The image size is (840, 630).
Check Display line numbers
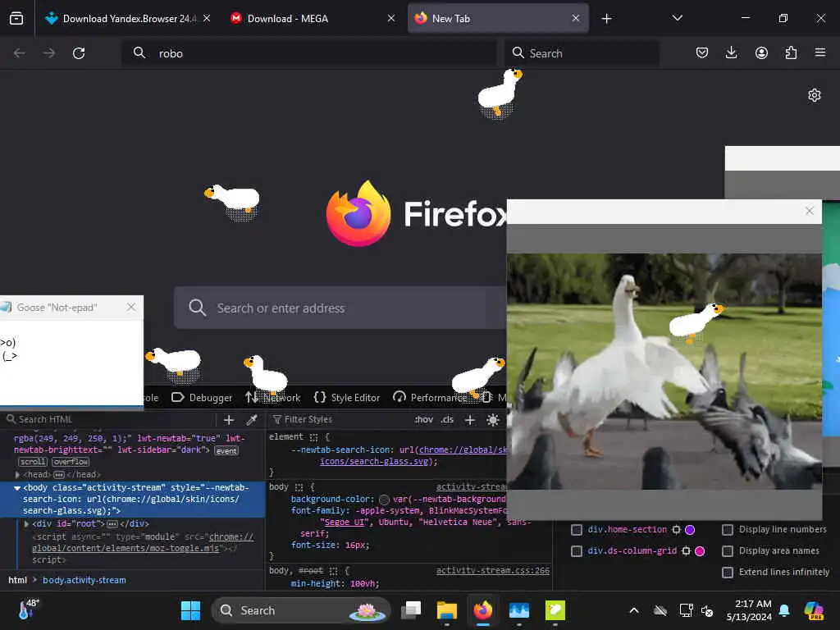728,530
